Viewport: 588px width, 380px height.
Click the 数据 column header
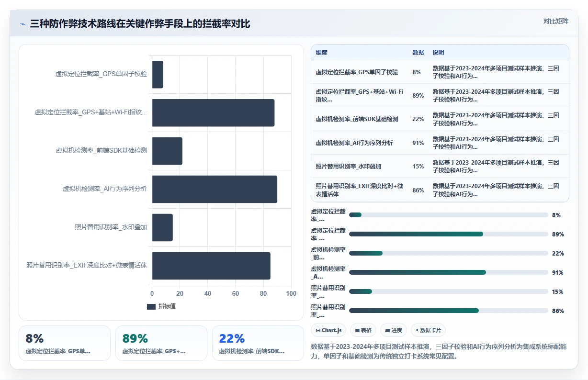[418, 52]
